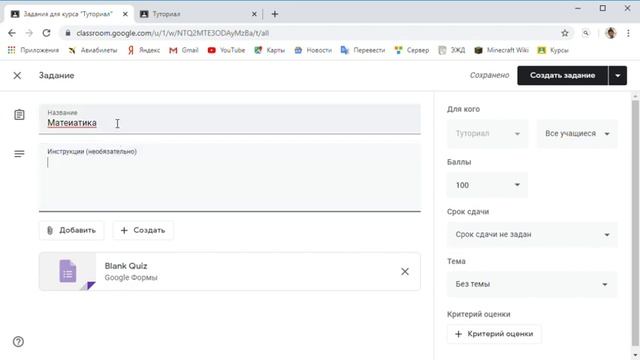Image resolution: width=640 pixels, height=360 pixels.
Task: Maximize the Chrome window
Action: (x=602, y=8)
